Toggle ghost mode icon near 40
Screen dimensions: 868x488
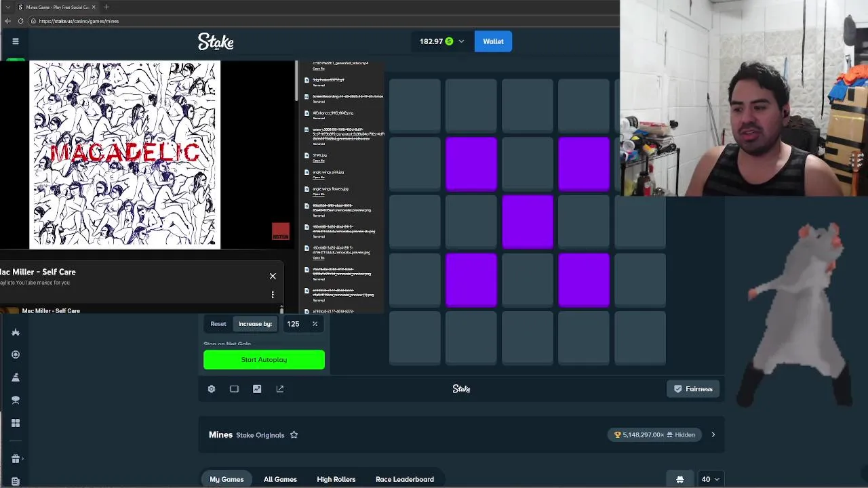pos(680,479)
